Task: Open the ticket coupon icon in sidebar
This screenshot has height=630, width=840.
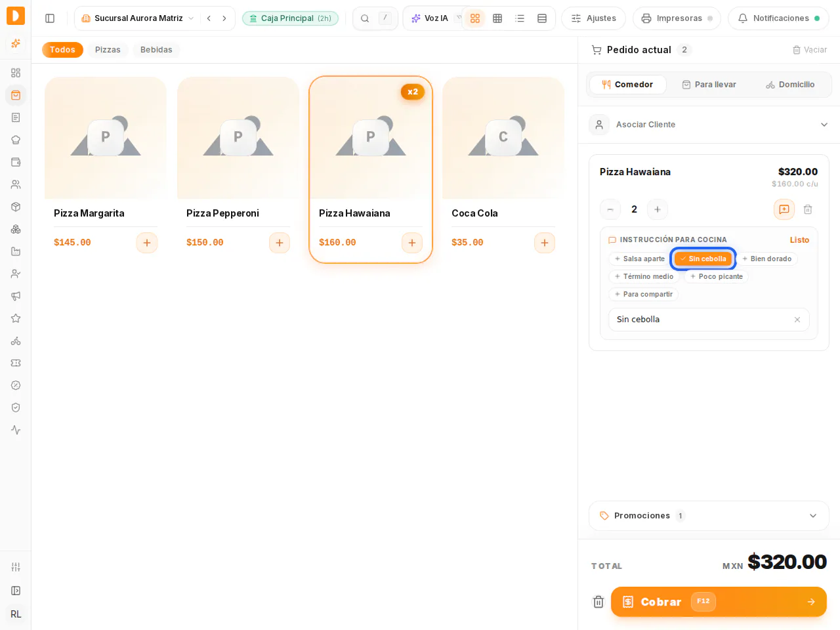Action: [x=16, y=363]
